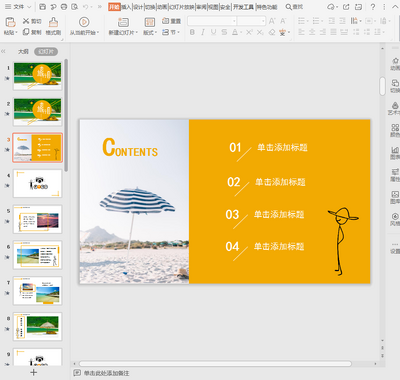
Task: Open the cloud sync icon in the title bar
Action: (332, 7)
